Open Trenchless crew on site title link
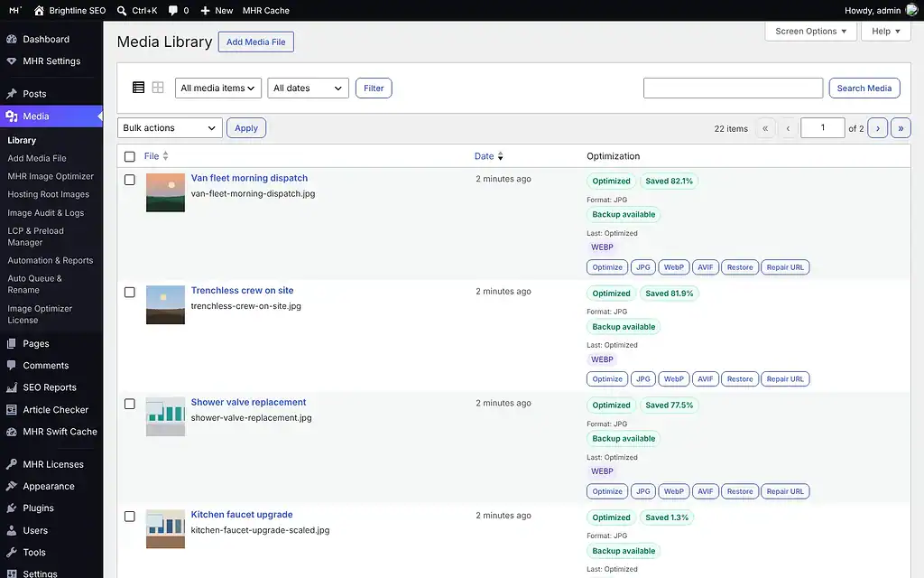This screenshot has height=578, width=924. pyautogui.click(x=242, y=290)
